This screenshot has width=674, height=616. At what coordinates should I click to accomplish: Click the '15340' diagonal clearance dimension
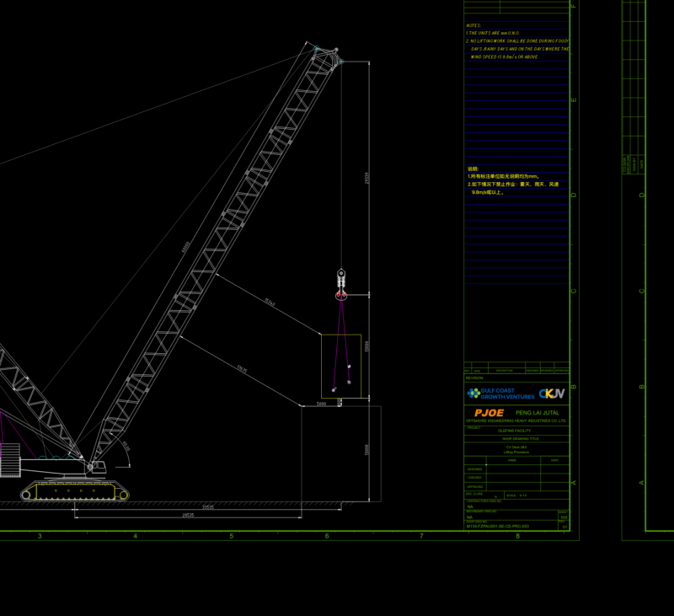click(x=270, y=303)
